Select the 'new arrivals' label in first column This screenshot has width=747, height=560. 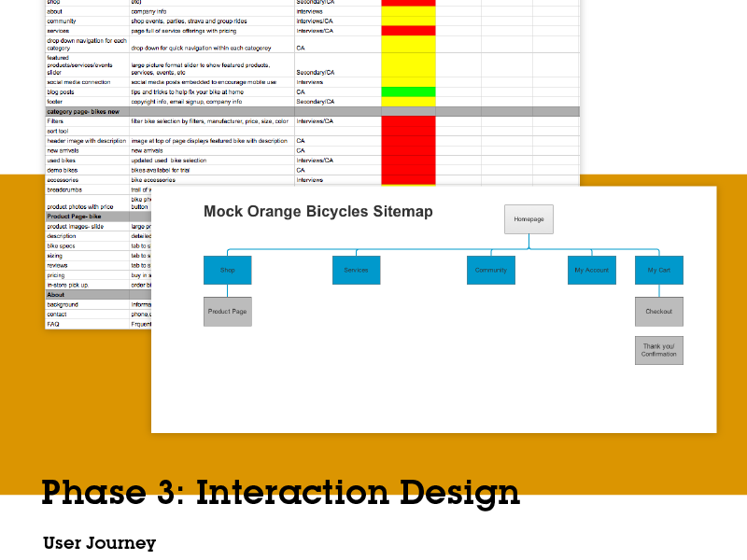[x=87, y=150]
